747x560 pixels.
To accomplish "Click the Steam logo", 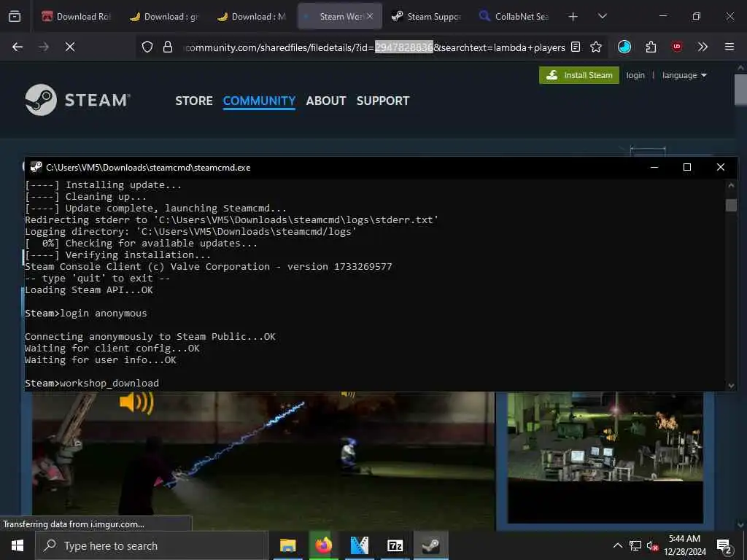I will coord(77,100).
